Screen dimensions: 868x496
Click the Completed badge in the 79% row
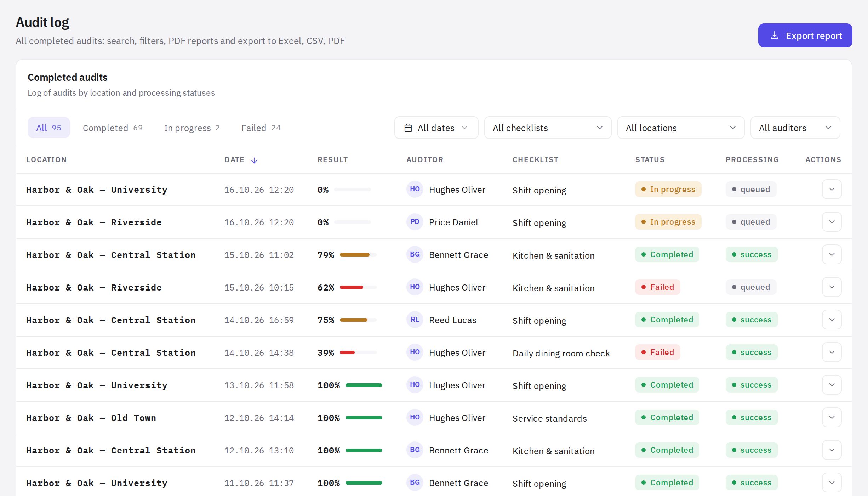point(667,254)
